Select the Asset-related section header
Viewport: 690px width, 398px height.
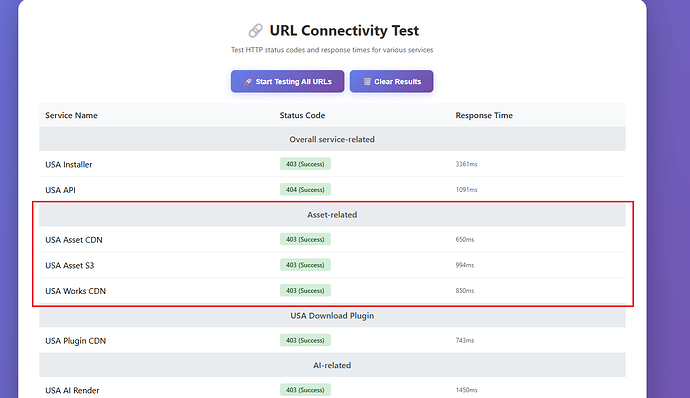(x=332, y=215)
